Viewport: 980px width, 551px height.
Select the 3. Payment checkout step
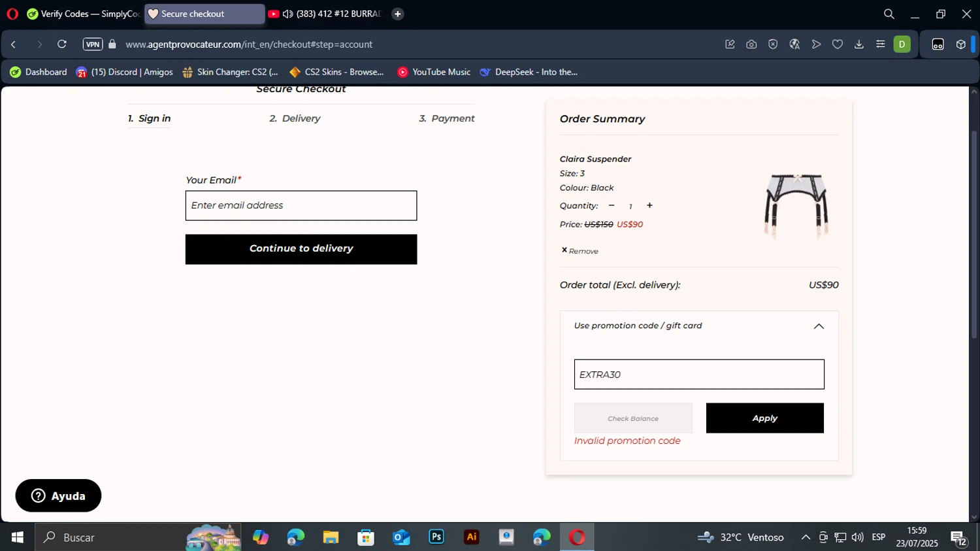tap(447, 118)
